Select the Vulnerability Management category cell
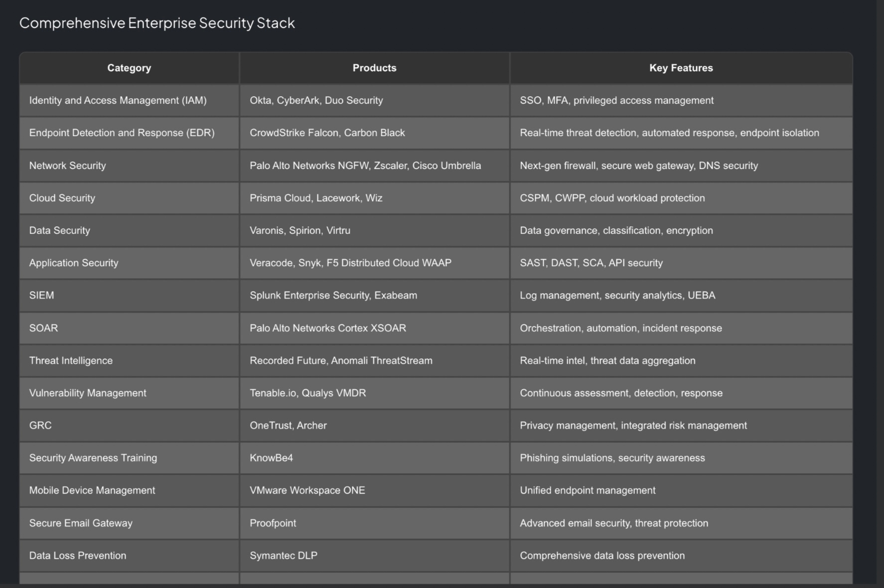The height and width of the screenshot is (588, 884). (x=129, y=393)
